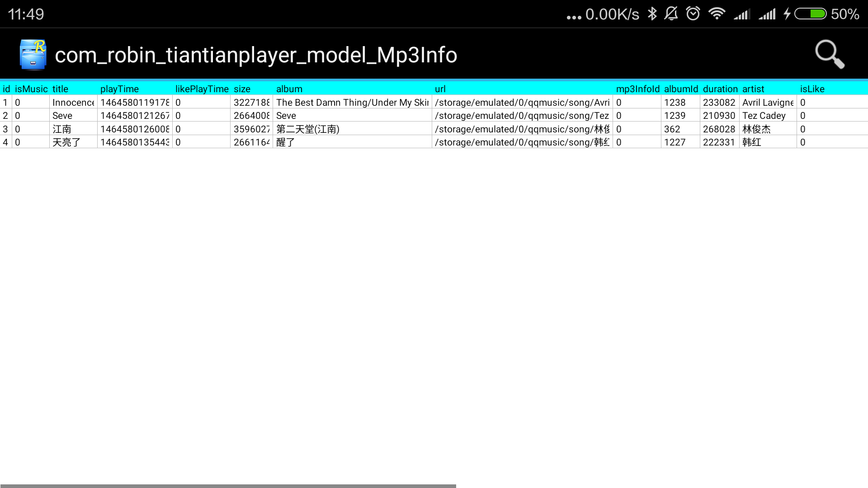Toggle isMusic flag for 江南
This screenshot has height=488, width=868.
(30, 129)
